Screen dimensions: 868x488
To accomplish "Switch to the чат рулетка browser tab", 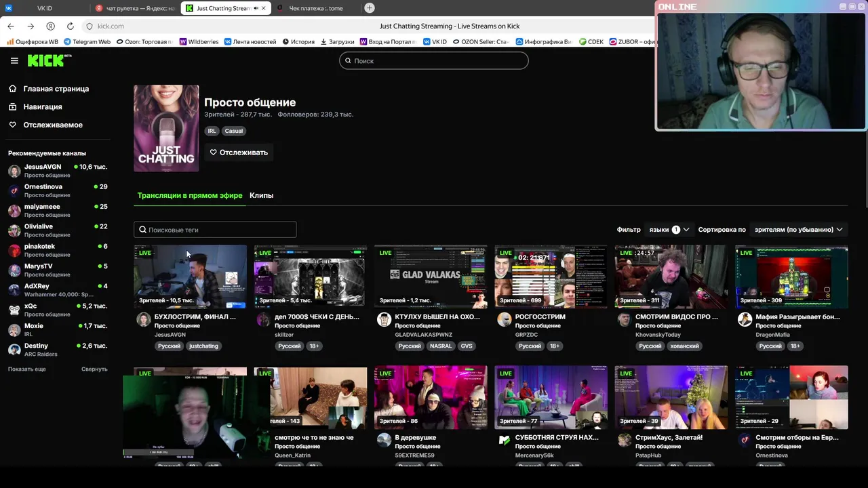I will (x=135, y=8).
